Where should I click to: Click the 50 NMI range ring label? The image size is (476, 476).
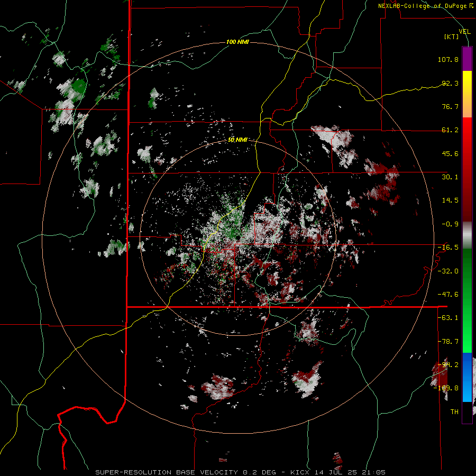(237, 140)
